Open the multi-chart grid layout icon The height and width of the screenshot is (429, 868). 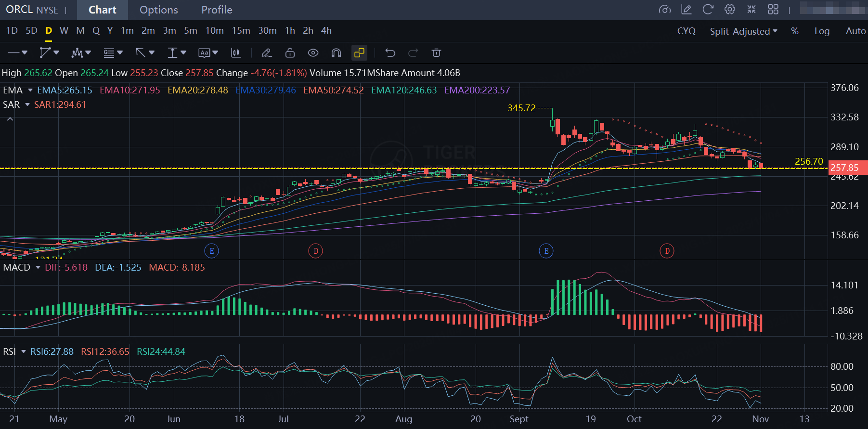point(773,10)
